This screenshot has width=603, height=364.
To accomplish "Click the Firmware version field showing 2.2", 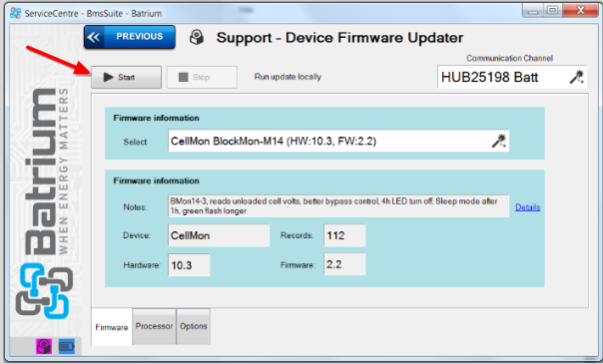I will click(x=344, y=264).
